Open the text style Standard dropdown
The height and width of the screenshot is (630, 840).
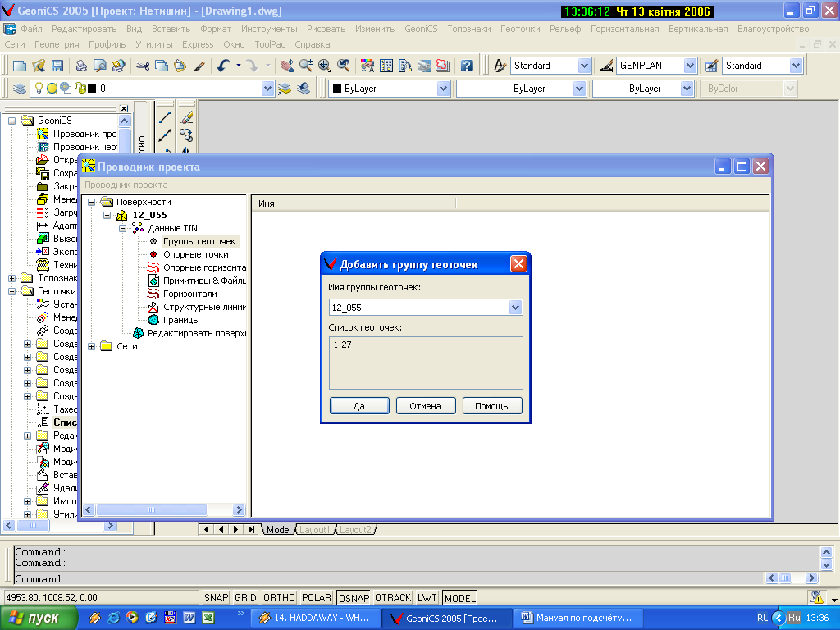point(584,66)
